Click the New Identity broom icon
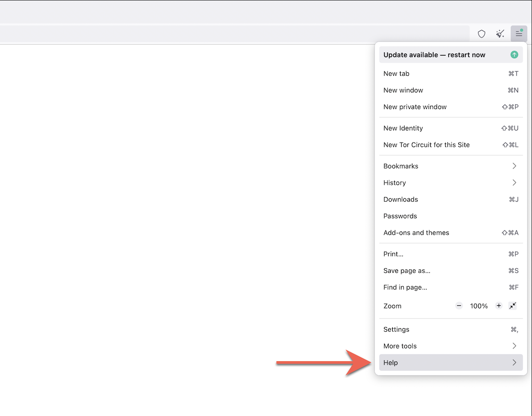 pyautogui.click(x=500, y=34)
